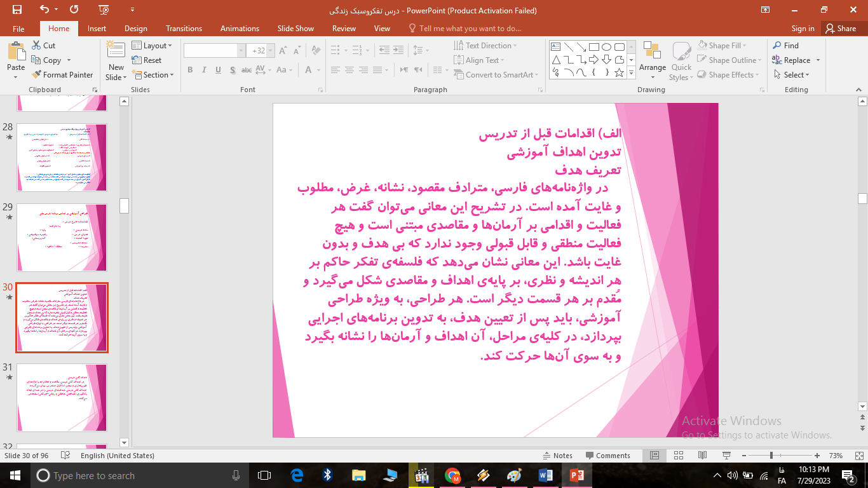Viewport: 868px width, 488px height.
Task: Open the Section dropdown
Action: tap(153, 75)
